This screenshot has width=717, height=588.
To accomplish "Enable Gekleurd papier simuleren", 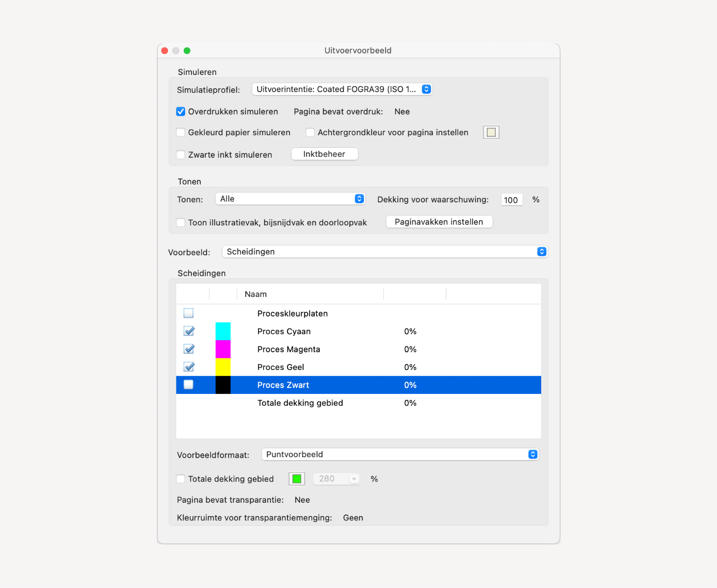I will click(181, 132).
